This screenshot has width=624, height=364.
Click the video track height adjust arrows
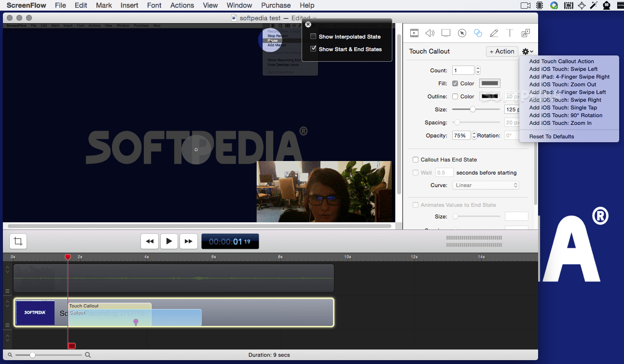7,303
